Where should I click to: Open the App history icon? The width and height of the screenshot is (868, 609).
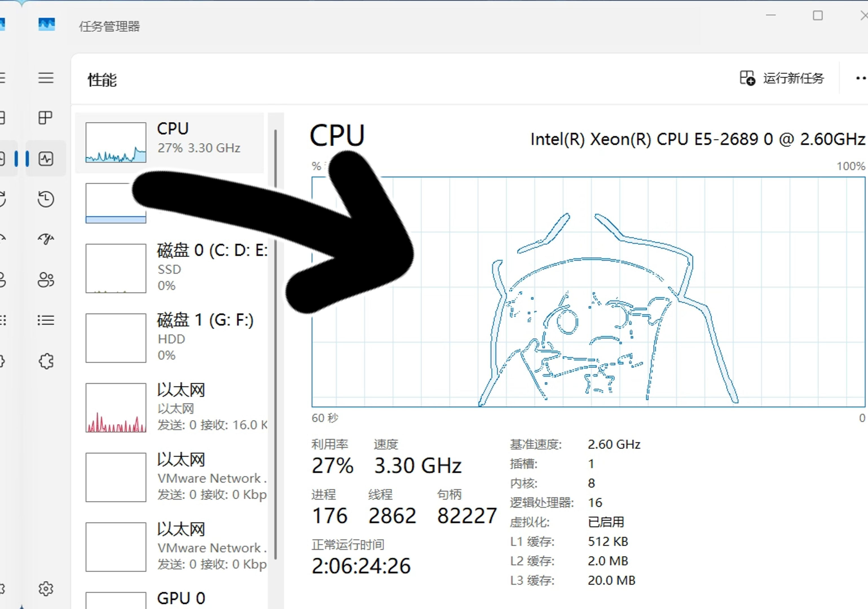(46, 199)
